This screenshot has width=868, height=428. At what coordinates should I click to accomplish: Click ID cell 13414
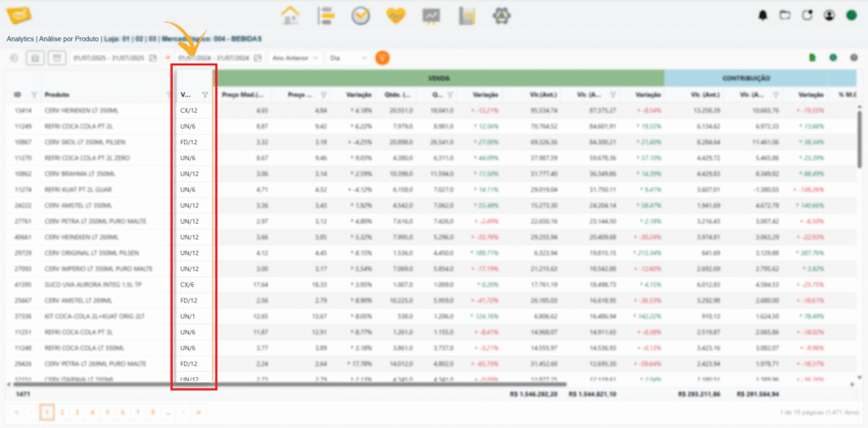click(x=21, y=110)
